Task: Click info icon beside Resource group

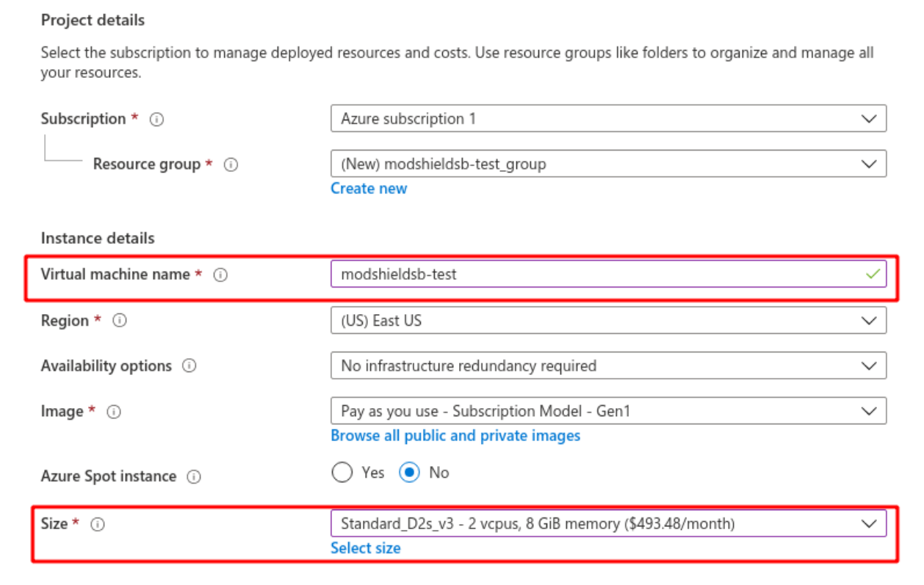Action: (231, 165)
